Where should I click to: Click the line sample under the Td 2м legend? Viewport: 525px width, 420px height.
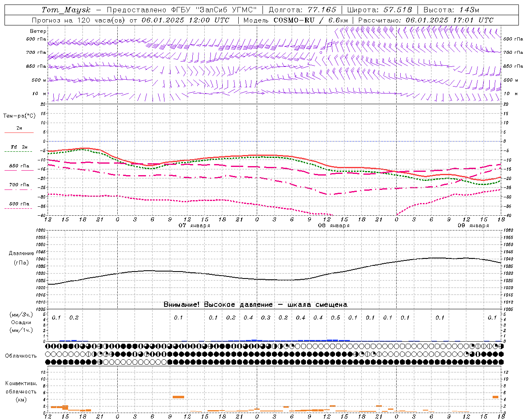tap(18, 151)
